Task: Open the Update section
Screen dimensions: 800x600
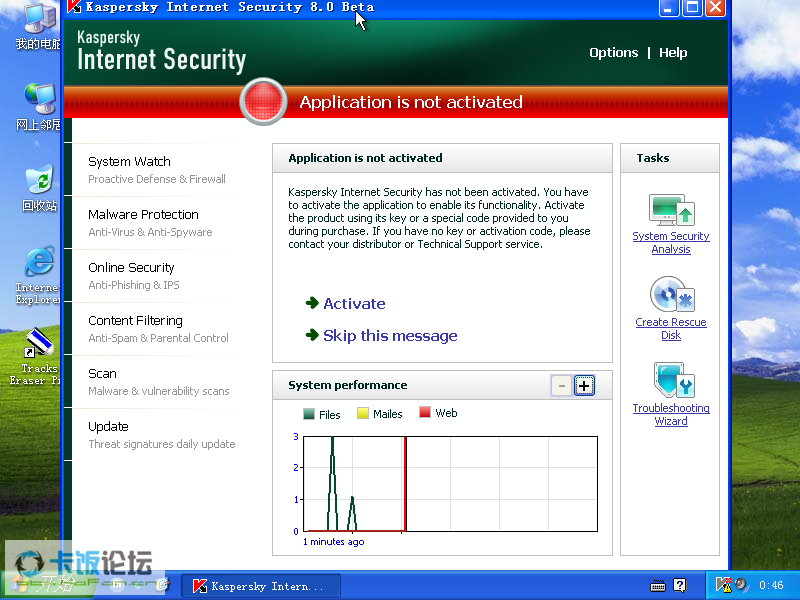Action: (x=156, y=435)
